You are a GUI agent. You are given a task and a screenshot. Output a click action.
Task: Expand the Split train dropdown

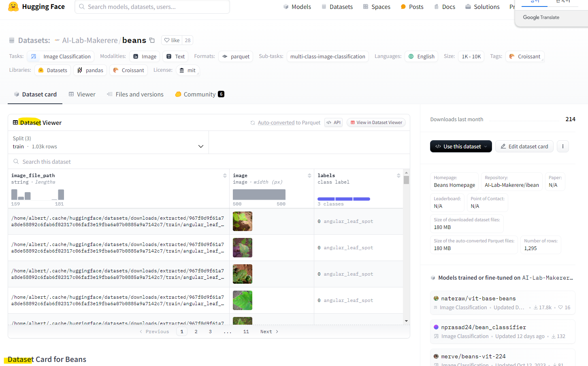pos(108,142)
